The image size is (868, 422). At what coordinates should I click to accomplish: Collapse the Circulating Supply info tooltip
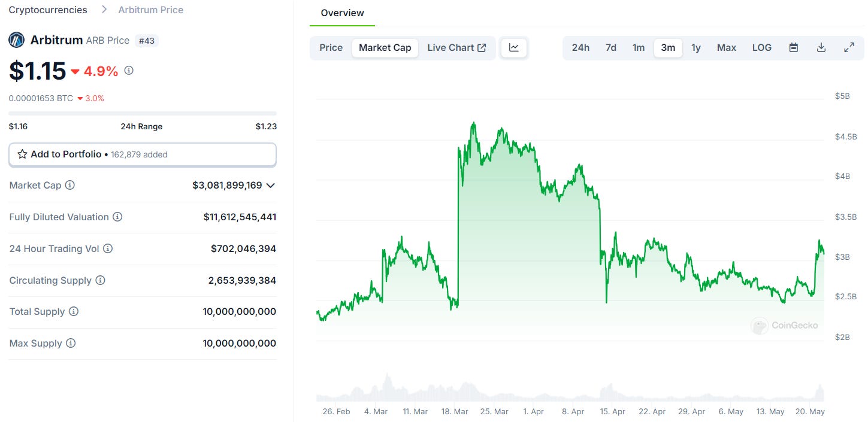[x=99, y=280]
